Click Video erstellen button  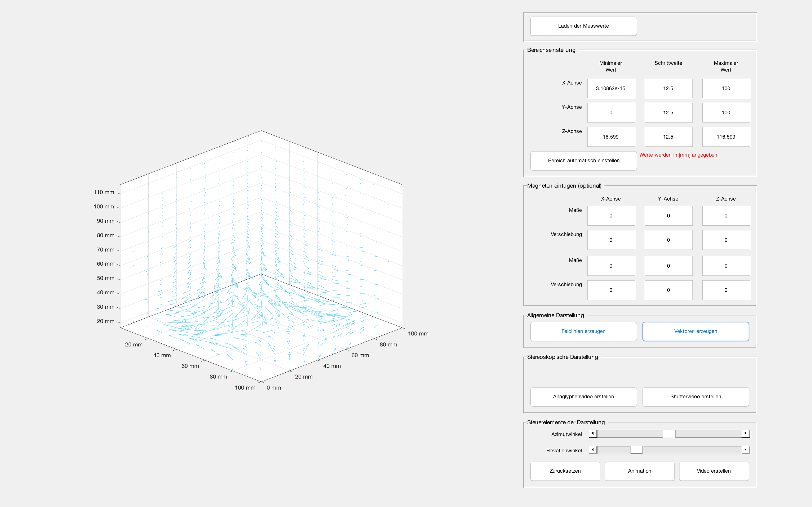[713, 471]
